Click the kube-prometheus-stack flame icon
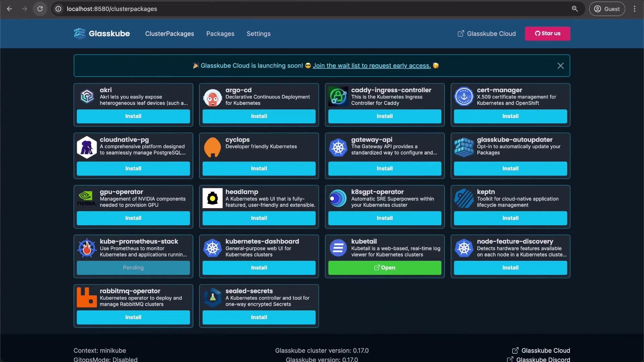 87,248
